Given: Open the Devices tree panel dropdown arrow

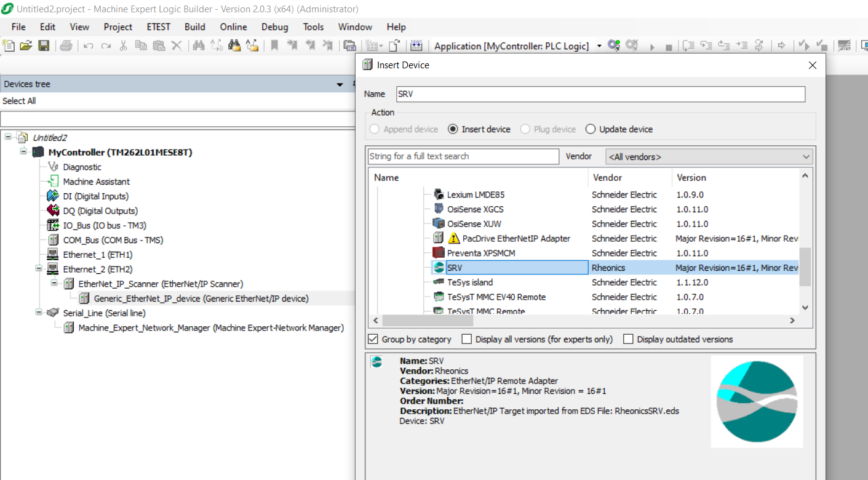Looking at the screenshot, I should point(340,84).
